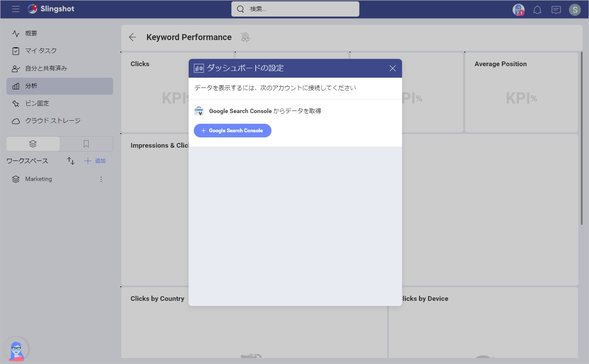Click the Slingshot logo
Viewport: 589px width, 364px height.
click(x=51, y=9)
